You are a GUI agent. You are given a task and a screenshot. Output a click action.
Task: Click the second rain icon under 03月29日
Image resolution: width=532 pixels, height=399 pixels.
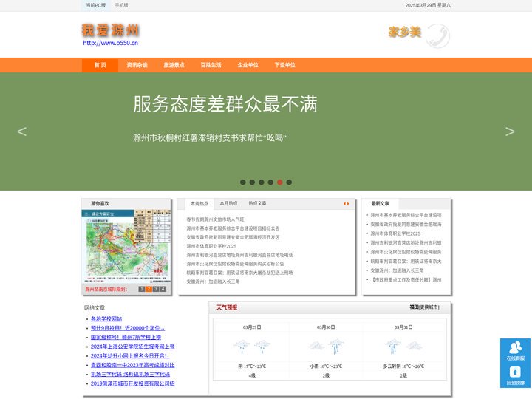[262, 347]
